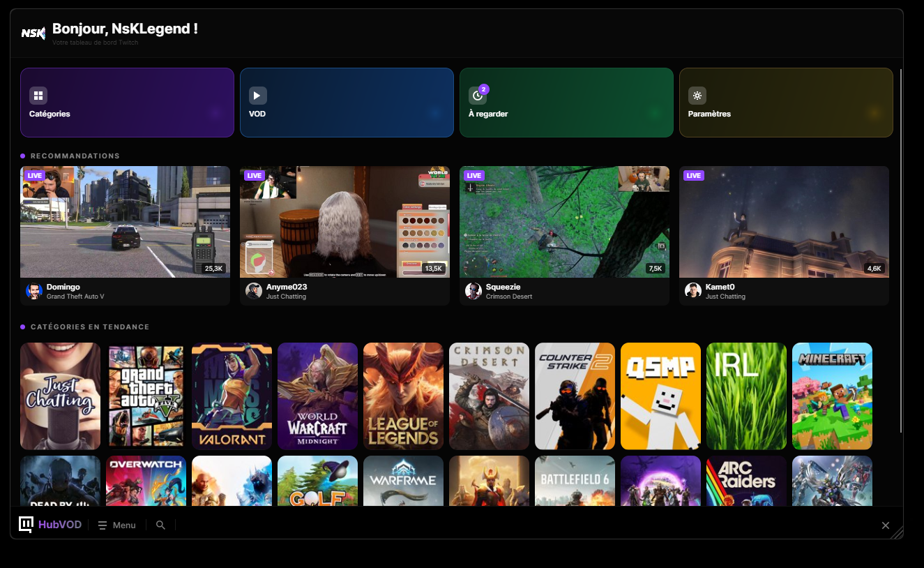This screenshot has height=568, width=924.
Task: Click Grand Theft Auto V under Domingo
Action: coord(77,296)
